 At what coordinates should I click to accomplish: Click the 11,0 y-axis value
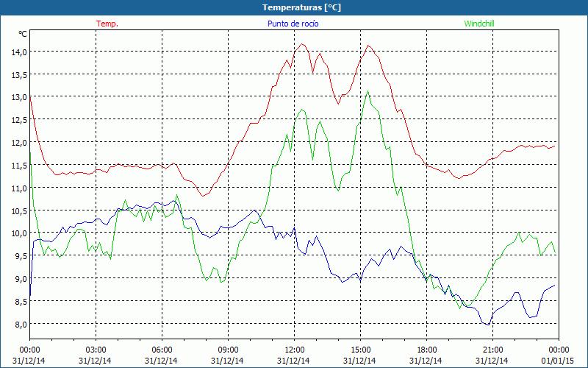point(19,188)
